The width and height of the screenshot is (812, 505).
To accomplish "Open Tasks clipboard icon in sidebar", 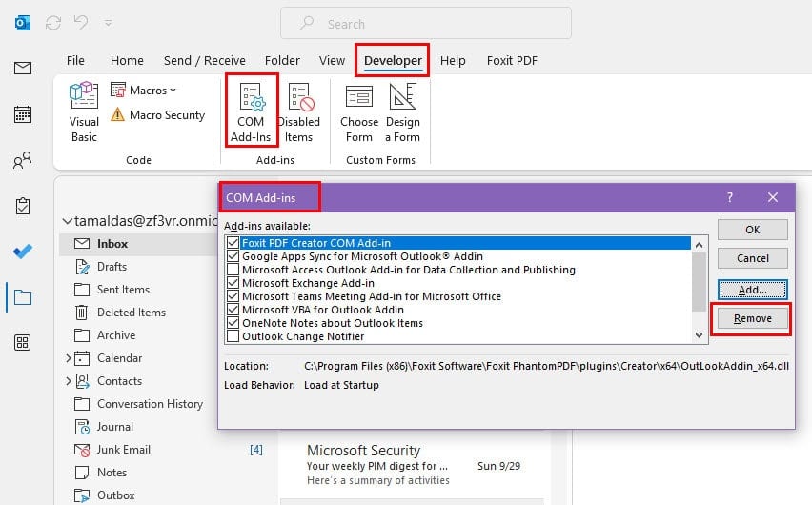I will pos(22,206).
